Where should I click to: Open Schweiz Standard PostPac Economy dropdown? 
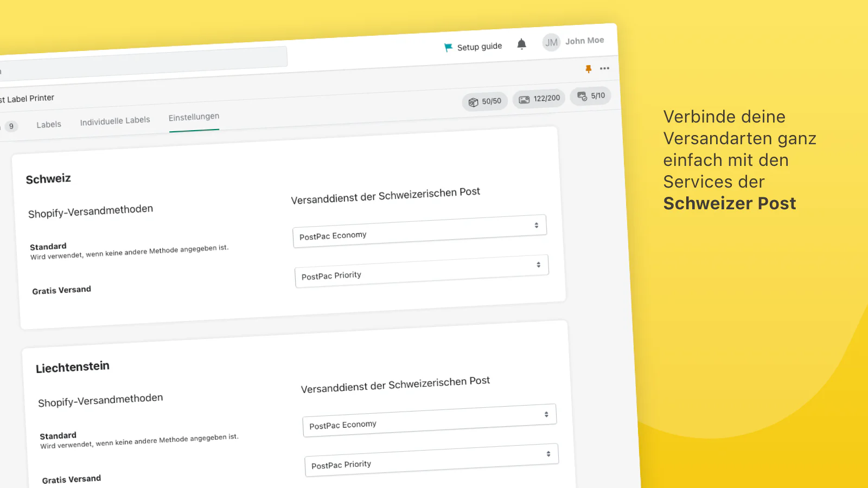tap(419, 231)
